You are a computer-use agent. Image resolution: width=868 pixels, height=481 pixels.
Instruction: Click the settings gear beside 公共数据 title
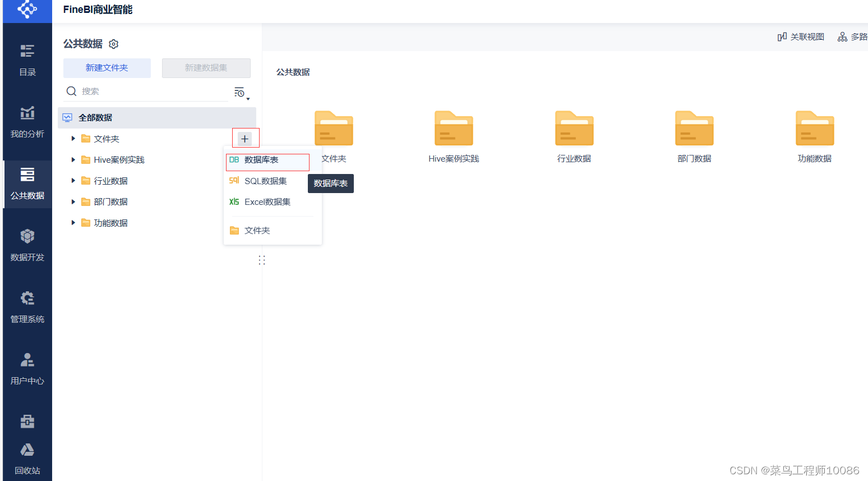(x=114, y=44)
